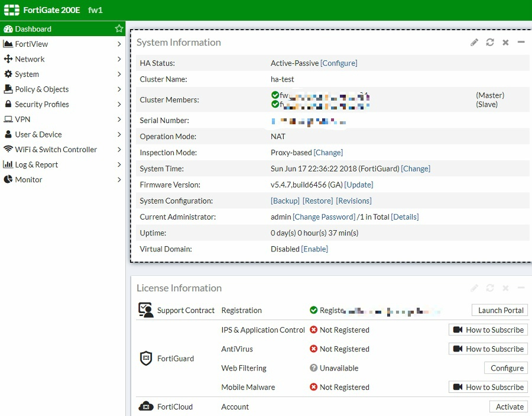The width and height of the screenshot is (532, 416).
Task: Expand the Security Profiles chevron
Action: click(119, 104)
